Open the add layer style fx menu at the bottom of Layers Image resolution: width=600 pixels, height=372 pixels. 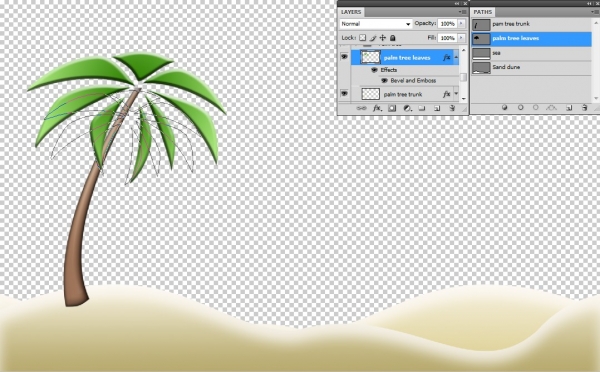click(x=377, y=108)
